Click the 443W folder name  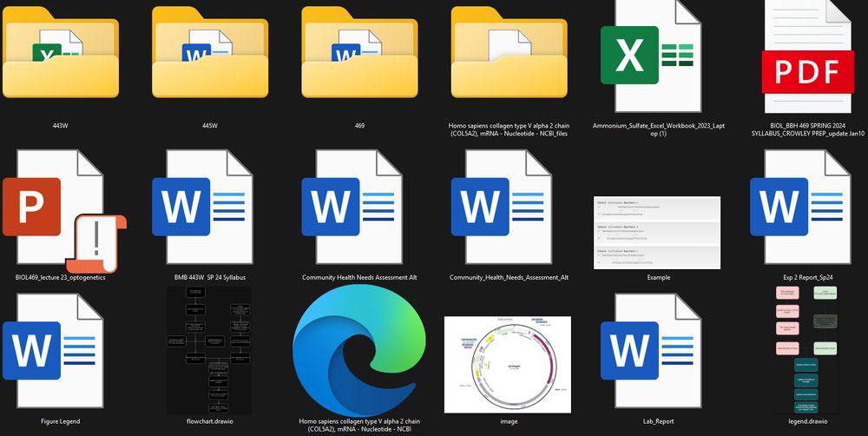pos(61,126)
